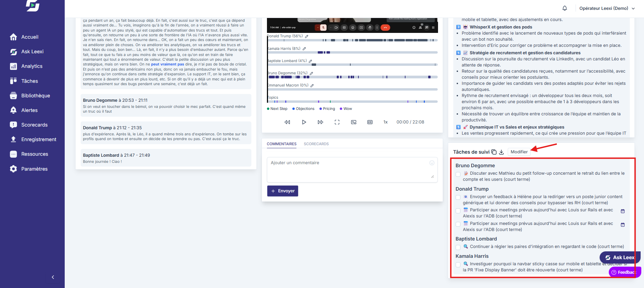
Task: Check Bruno Degomme's follow-up task
Action: [458, 174]
